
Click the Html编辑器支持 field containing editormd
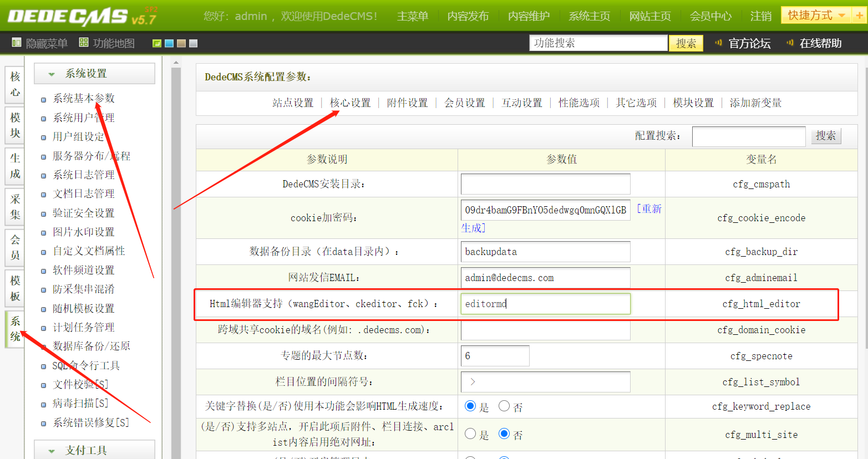coord(546,304)
